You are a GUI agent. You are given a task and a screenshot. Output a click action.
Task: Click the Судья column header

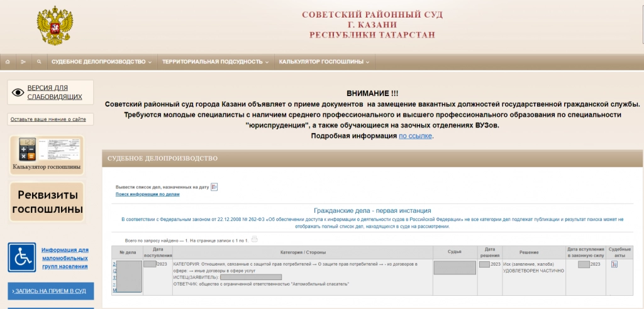coord(455,252)
